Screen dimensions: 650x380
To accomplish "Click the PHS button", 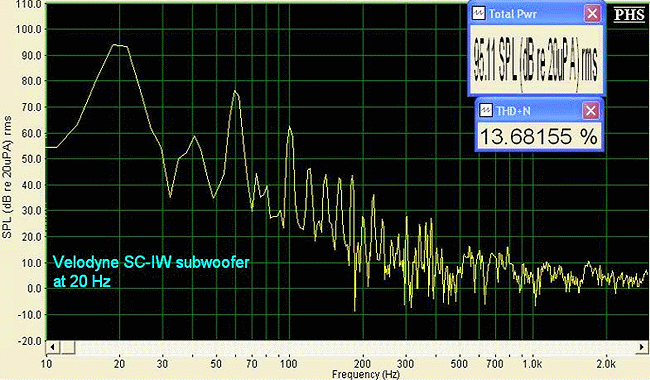I will click(x=629, y=15).
